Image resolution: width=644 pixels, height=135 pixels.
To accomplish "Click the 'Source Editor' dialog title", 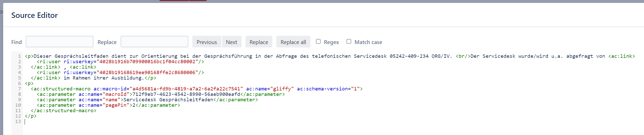I will (34, 15).
